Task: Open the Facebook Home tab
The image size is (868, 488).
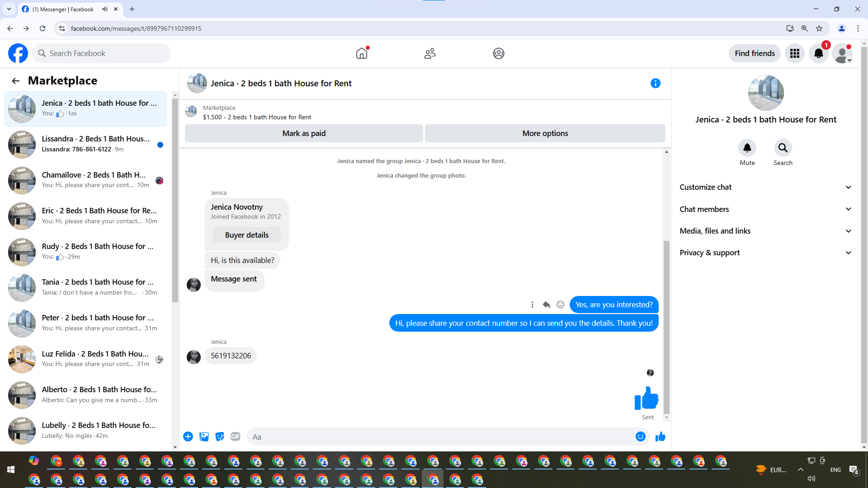Action: [362, 53]
